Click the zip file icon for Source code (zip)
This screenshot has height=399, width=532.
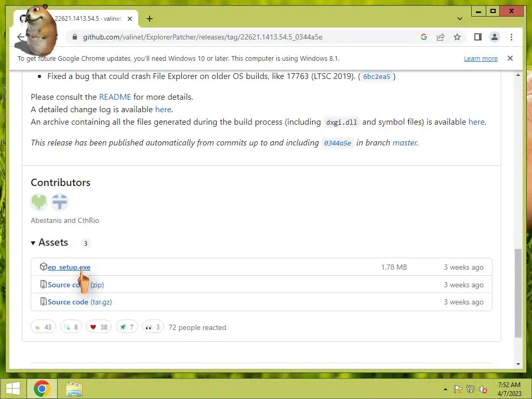pyautogui.click(x=43, y=284)
